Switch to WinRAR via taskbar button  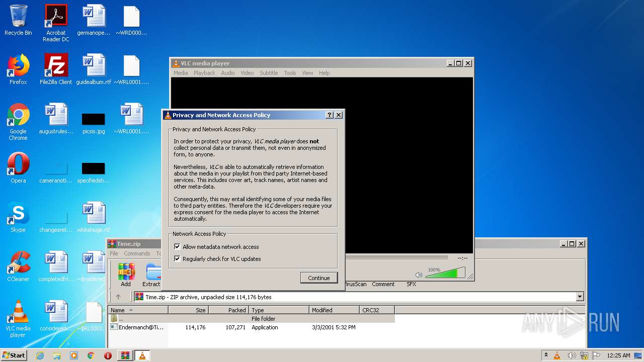(x=125, y=355)
